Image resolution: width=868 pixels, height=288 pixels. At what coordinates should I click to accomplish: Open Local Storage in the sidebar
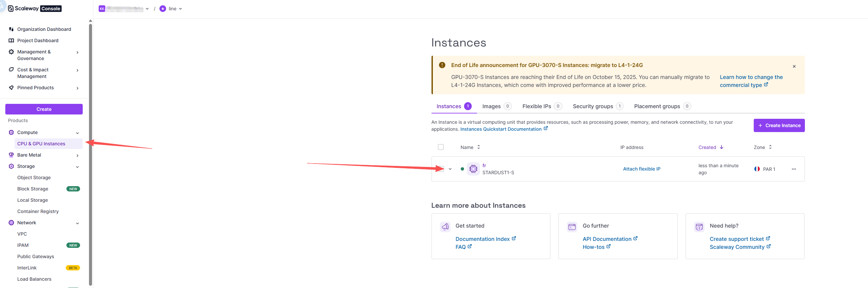click(x=33, y=200)
